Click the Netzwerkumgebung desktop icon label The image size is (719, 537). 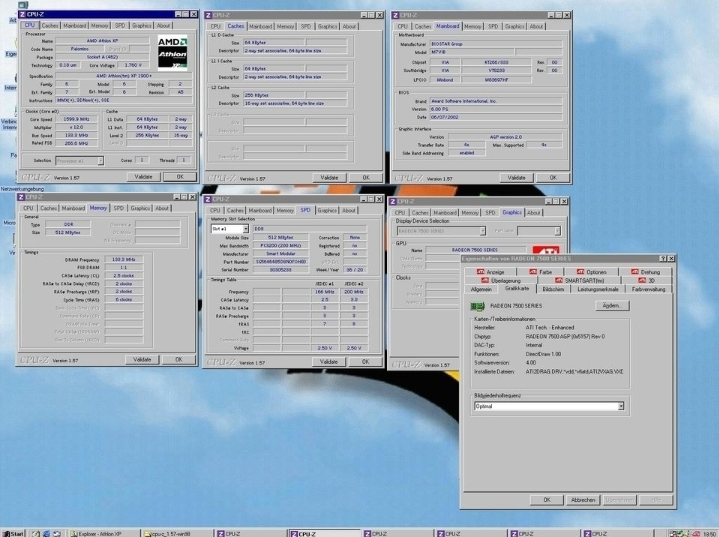click(x=22, y=189)
